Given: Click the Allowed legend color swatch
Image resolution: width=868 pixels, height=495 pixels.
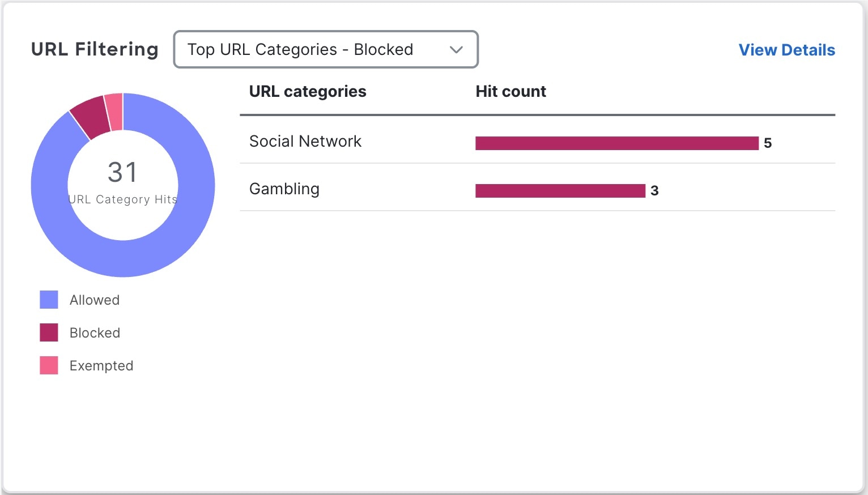Looking at the screenshot, I should (49, 300).
